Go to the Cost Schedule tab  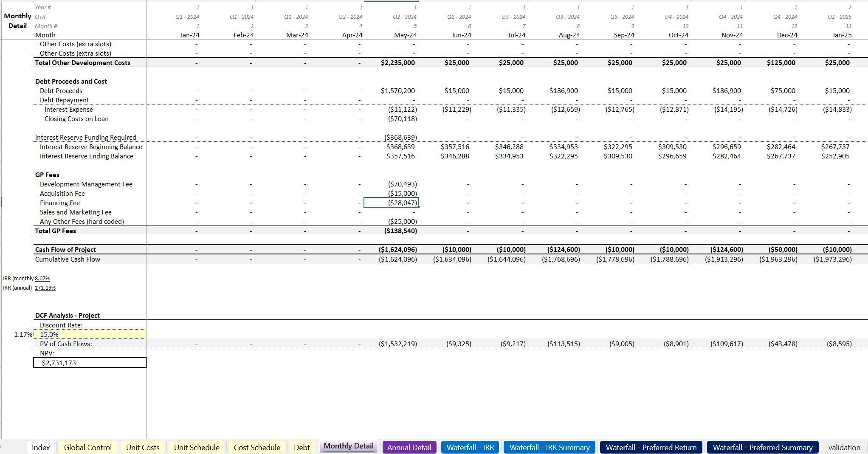tap(257, 447)
